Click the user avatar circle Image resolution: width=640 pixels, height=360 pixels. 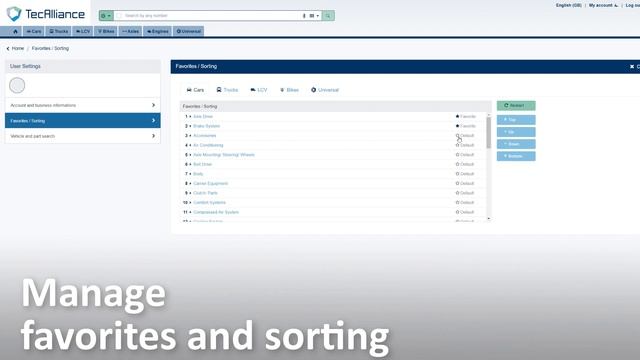pyautogui.click(x=17, y=85)
